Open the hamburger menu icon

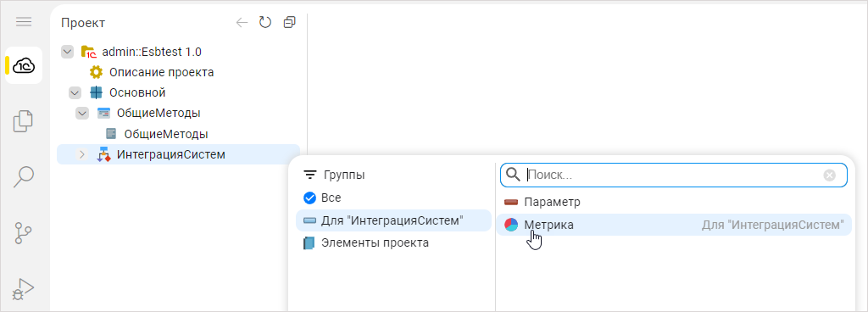24,22
